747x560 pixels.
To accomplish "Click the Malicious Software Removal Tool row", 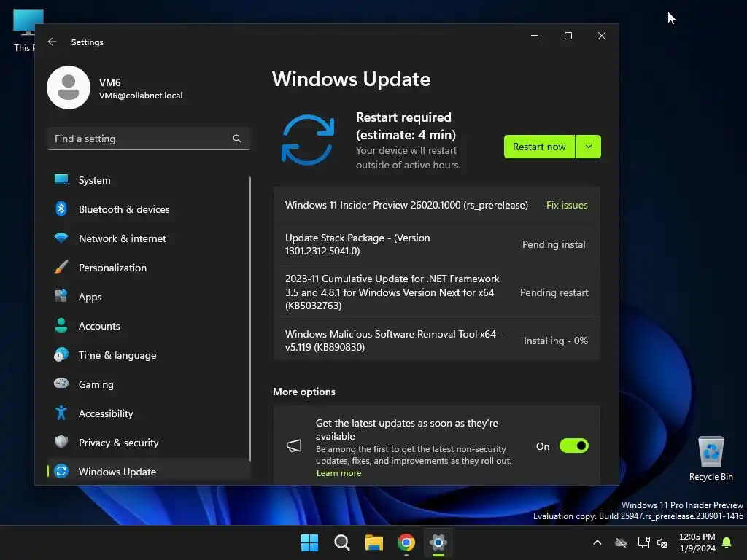I will pyautogui.click(x=436, y=341).
